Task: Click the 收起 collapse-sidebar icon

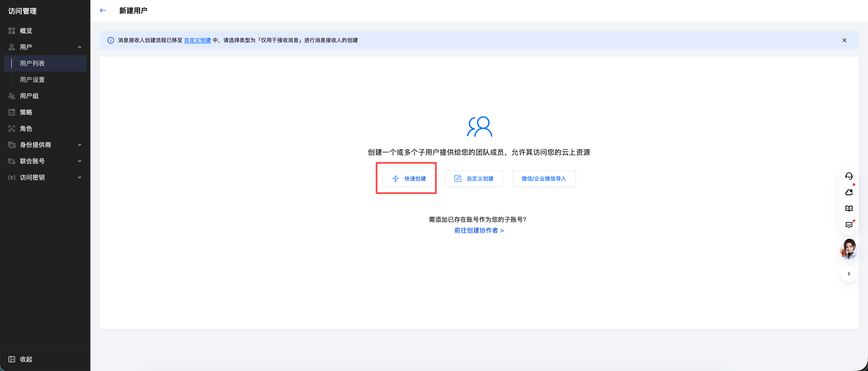Action: point(12,359)
